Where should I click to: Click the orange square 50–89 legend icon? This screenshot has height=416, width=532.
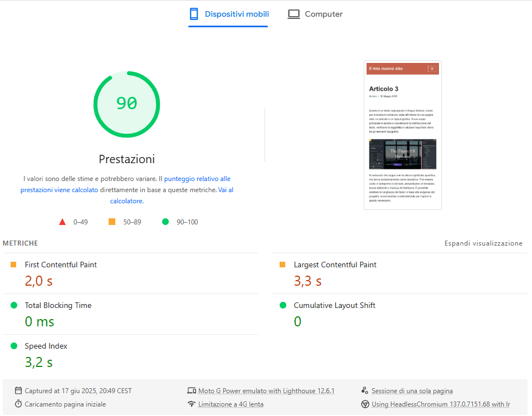tap(112, 222)
